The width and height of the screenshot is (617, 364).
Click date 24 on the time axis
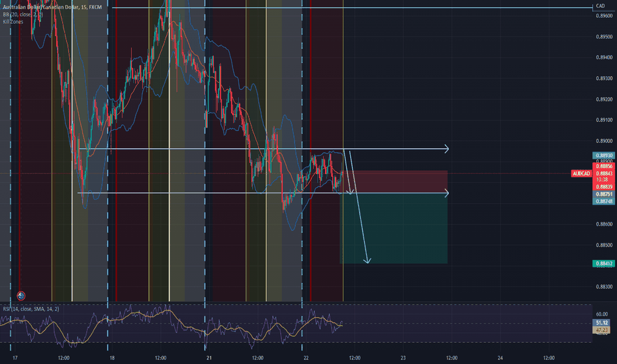point(500,357)
